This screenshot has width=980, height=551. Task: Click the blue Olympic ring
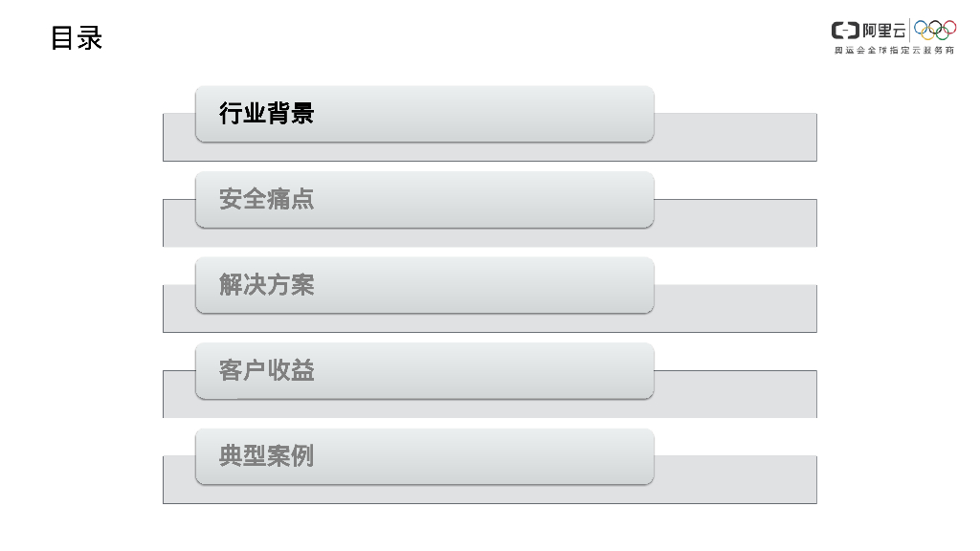(922, 27)
